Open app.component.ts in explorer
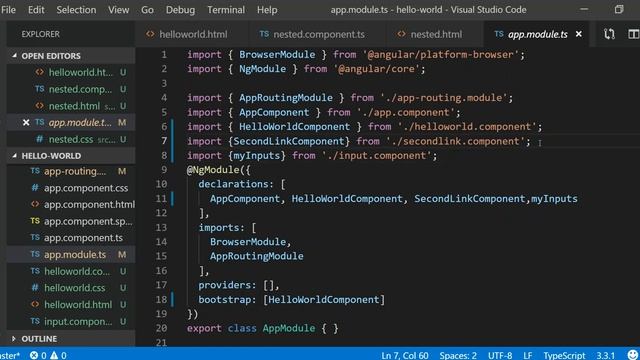 [x=71, y=238]
